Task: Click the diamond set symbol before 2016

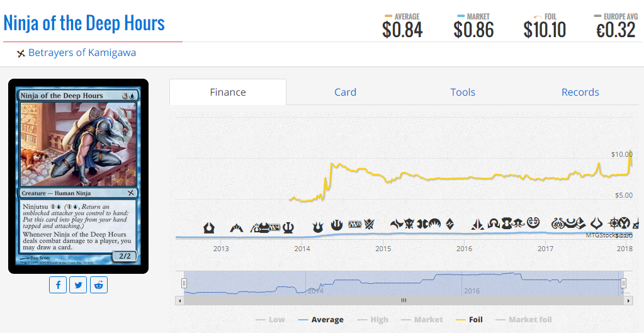Action: point(449,223)
